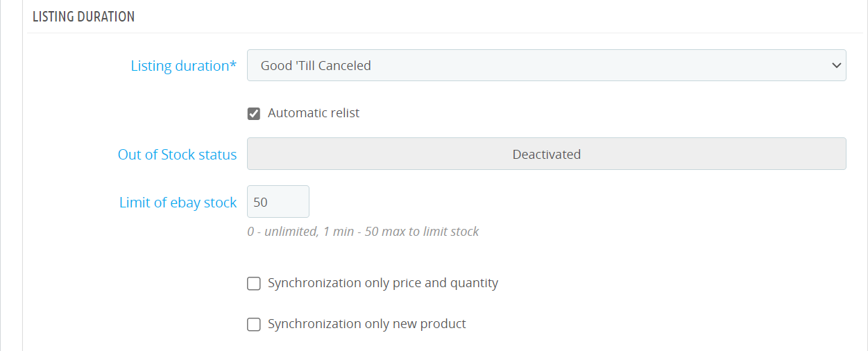Click the LISTING DURATION section heading

pos(83,17)
